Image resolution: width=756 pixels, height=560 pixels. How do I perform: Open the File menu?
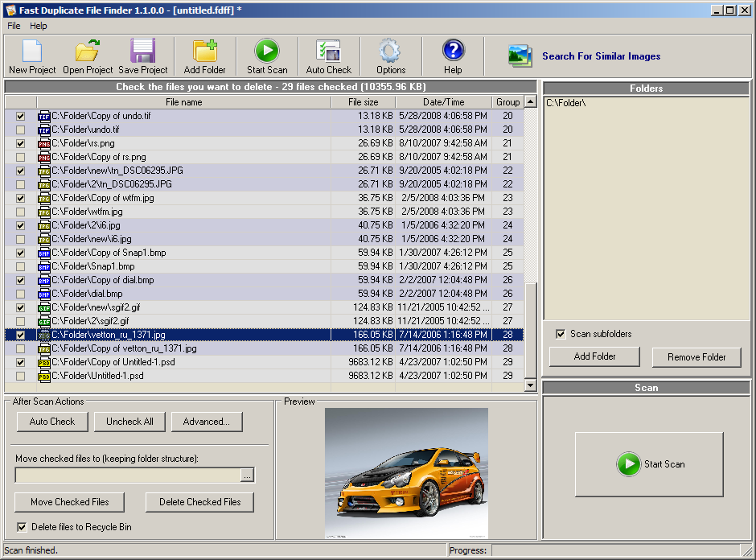click(14, 26)
